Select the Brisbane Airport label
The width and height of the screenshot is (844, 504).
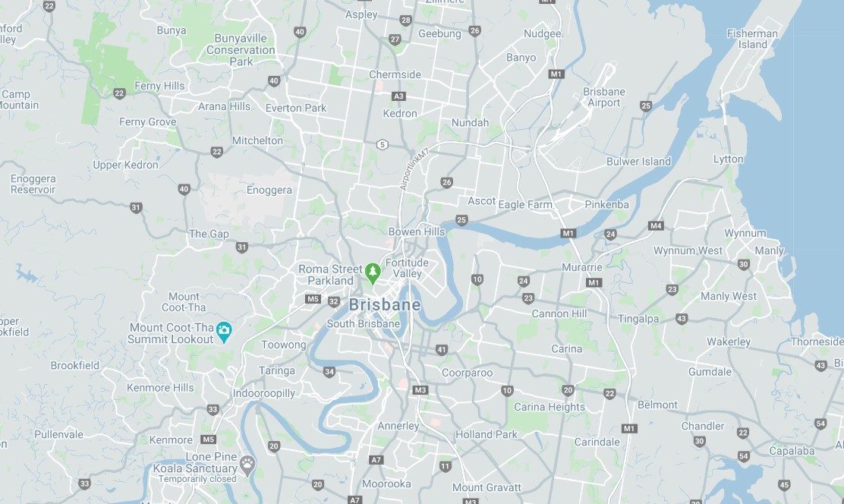coord(604,97)
